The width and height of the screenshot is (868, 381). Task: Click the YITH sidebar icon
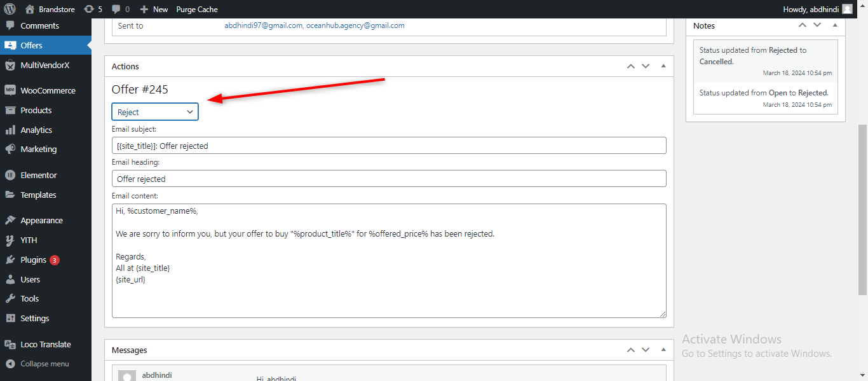click(10, 240)
